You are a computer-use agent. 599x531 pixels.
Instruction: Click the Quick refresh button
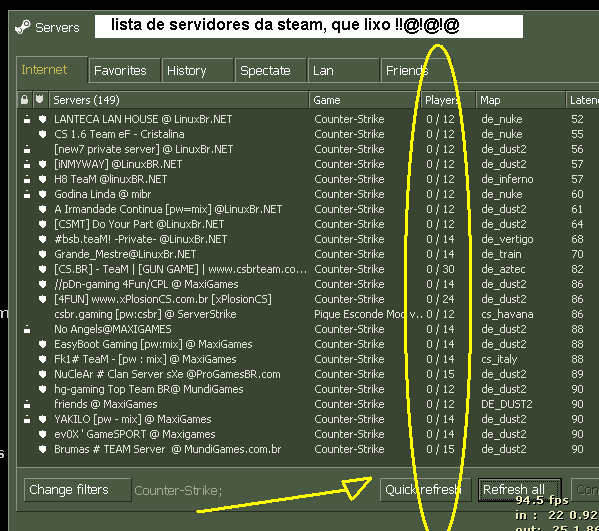425,489
